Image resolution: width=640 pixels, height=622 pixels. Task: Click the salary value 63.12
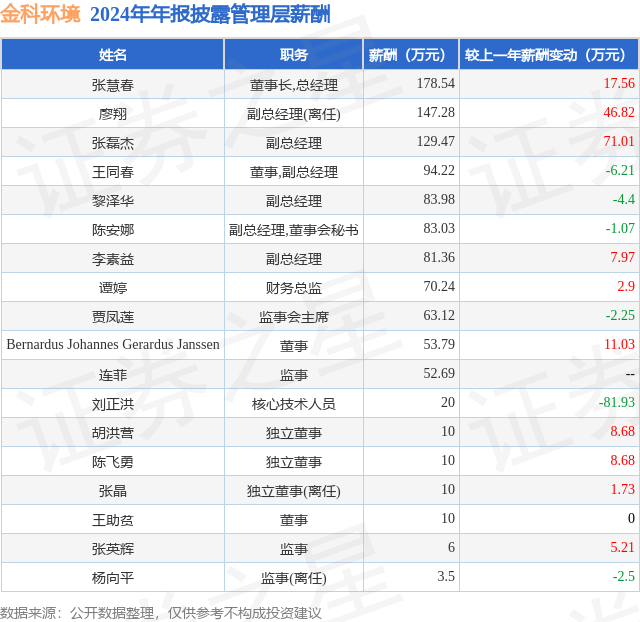(439, 315)
